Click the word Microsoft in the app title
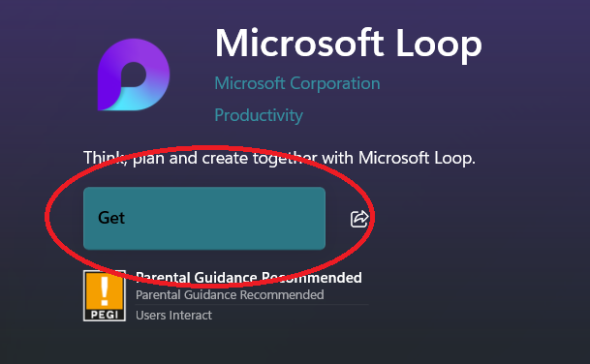Viewport: 590px width, 364px height. 299,43
